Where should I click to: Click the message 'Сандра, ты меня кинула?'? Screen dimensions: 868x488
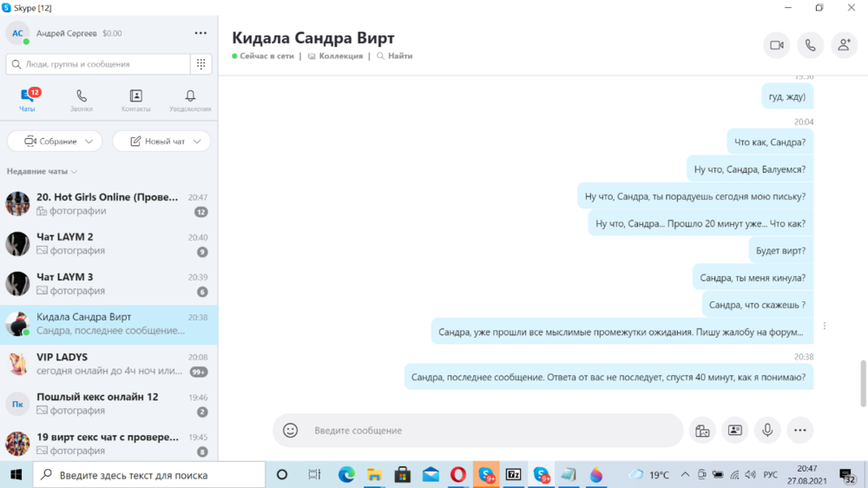click(x=753, y=278)
